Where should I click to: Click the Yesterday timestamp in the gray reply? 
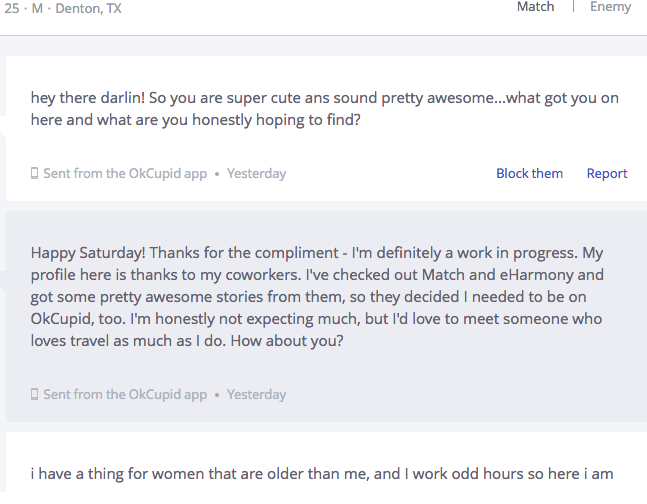point(256,395)
